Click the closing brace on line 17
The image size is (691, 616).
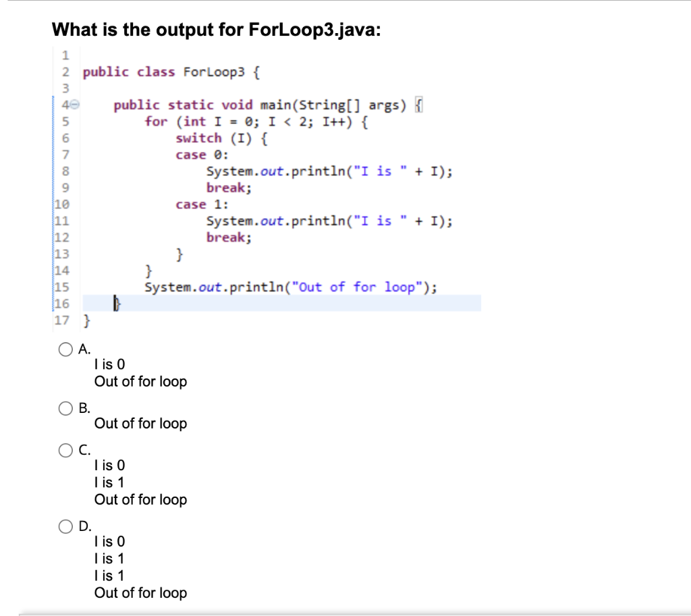pos(86,320)
